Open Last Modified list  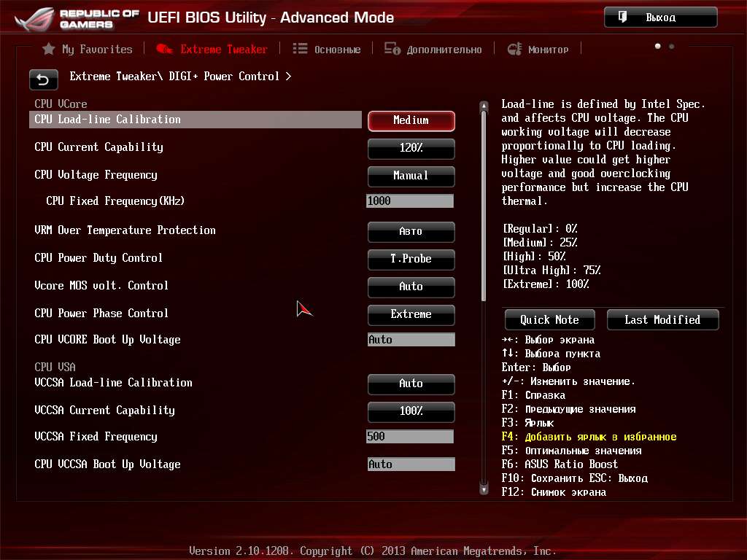point(662,319)
